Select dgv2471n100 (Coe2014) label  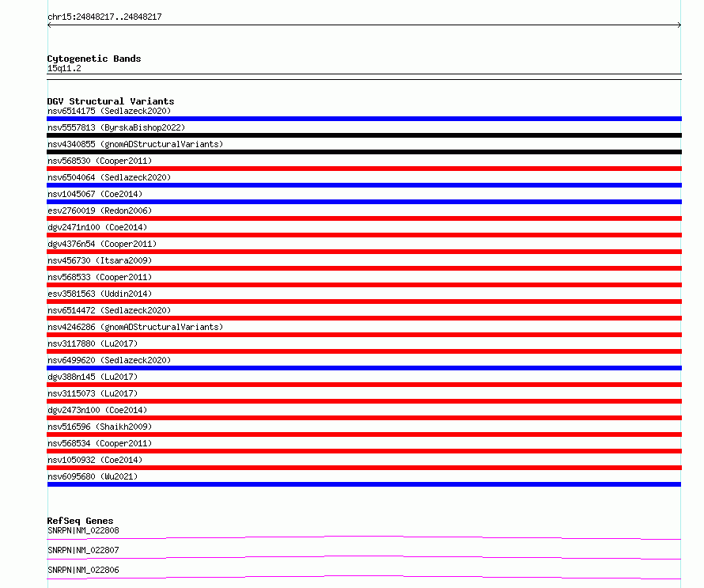tap(97, 227)
